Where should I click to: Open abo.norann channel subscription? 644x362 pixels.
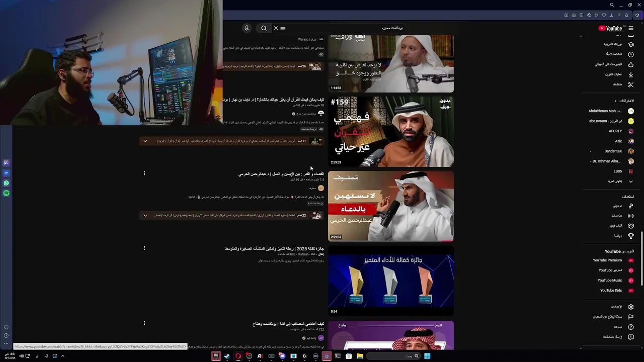point(611,121)
